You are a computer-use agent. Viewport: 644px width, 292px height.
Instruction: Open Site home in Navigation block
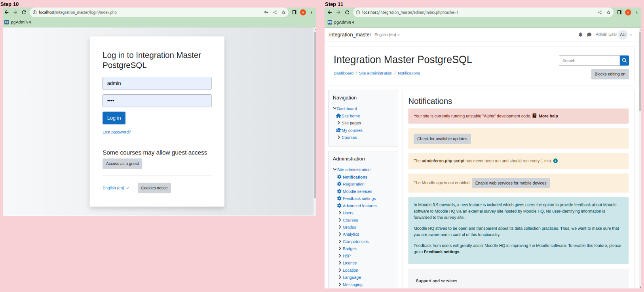click(x=351, y=116)
